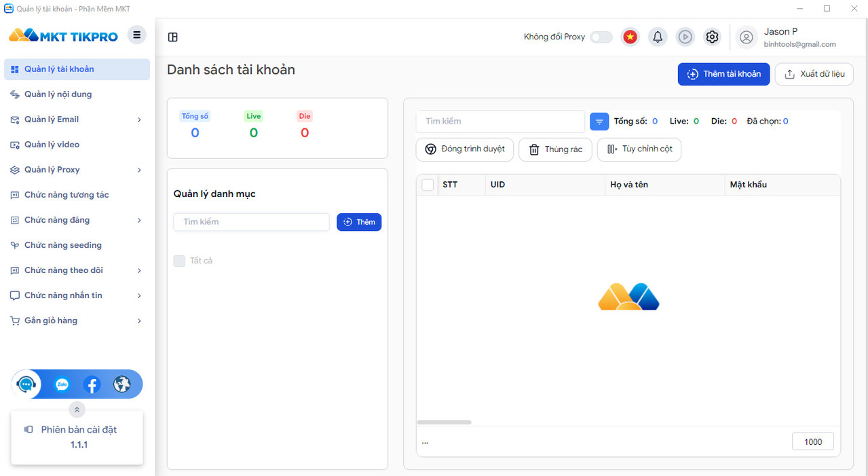Open notifications bell icon
The image size is (868, 476).
pos(658,37)
